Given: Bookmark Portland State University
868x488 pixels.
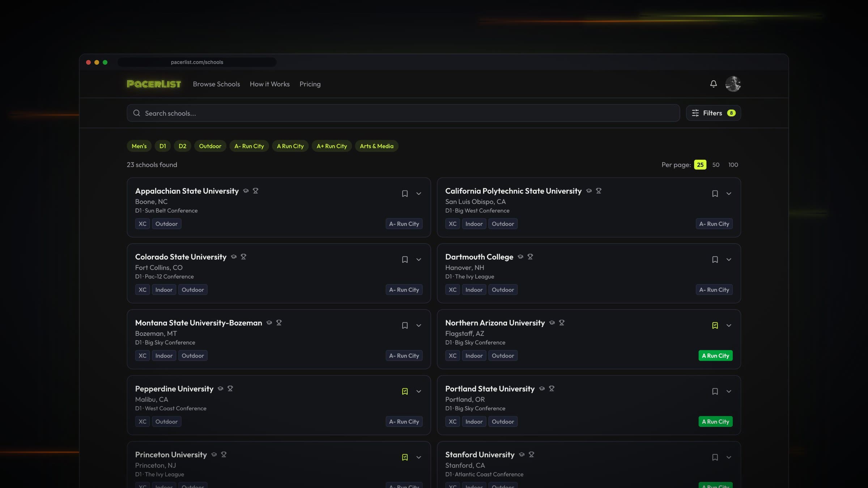Looking at the screenshot, I should (x=715, y=391).
